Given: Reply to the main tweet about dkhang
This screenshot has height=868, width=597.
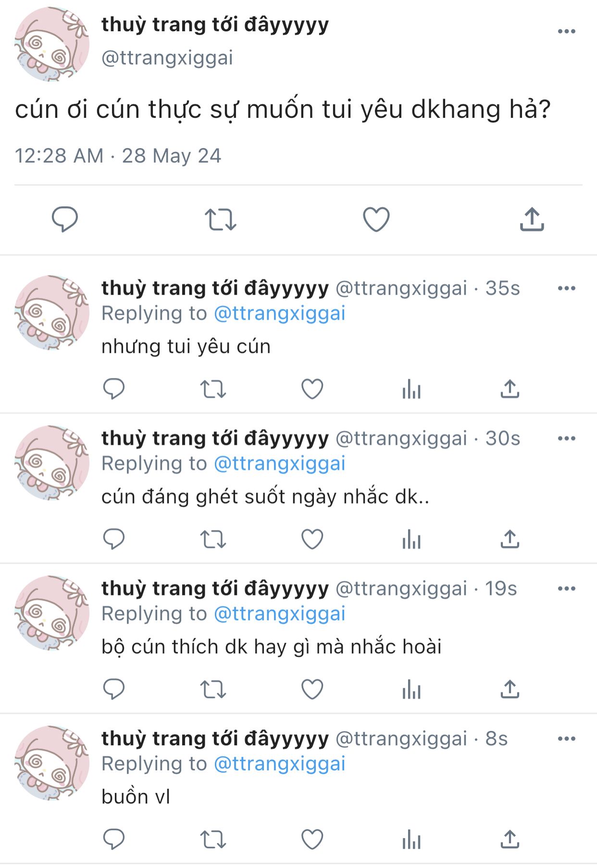Looking at the screenshot, I should click(x=65, y=219).
